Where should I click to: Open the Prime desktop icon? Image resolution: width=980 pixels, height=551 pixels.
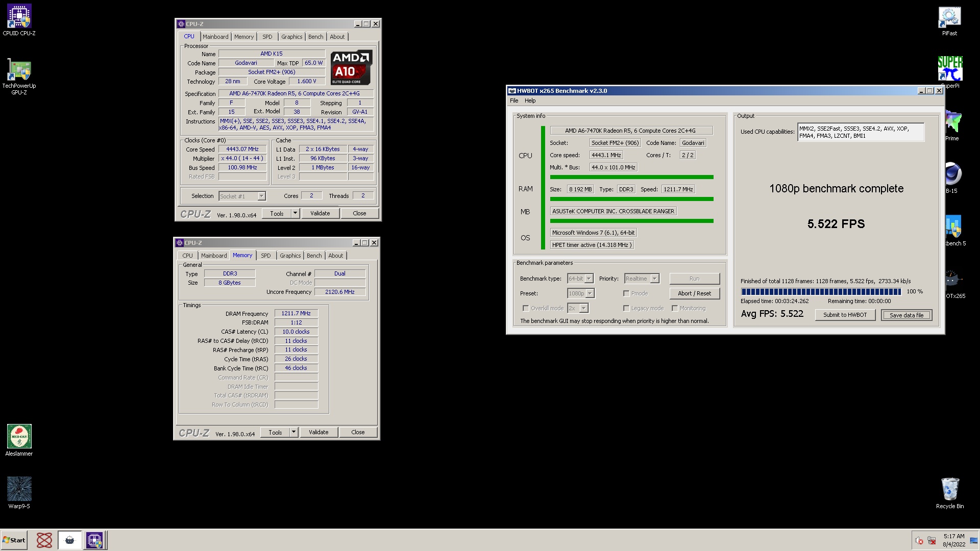tap(952, 126)
